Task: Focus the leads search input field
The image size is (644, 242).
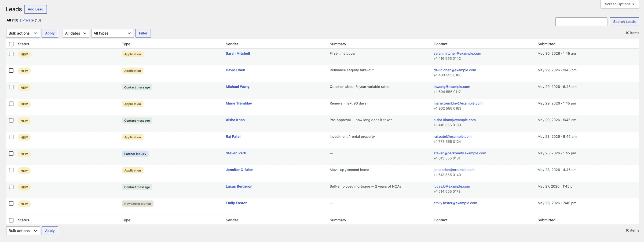Action: pos(581,22)
